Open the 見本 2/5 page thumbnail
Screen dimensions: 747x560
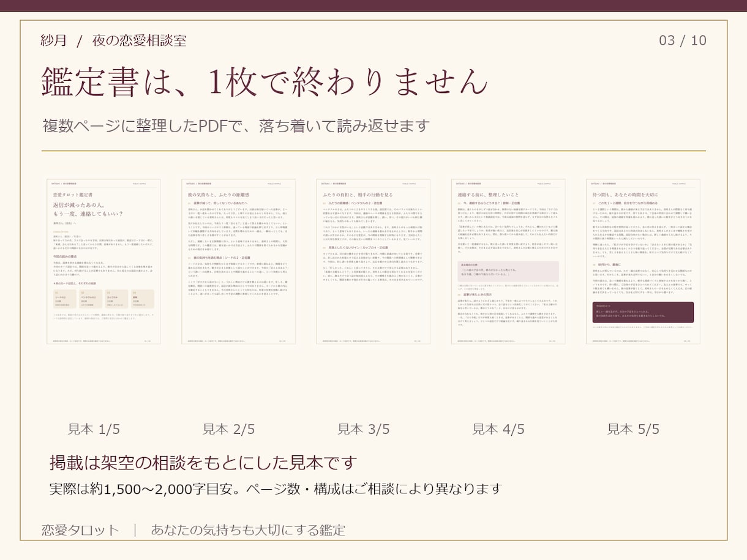pyautogui.click(x=238, y=261)
